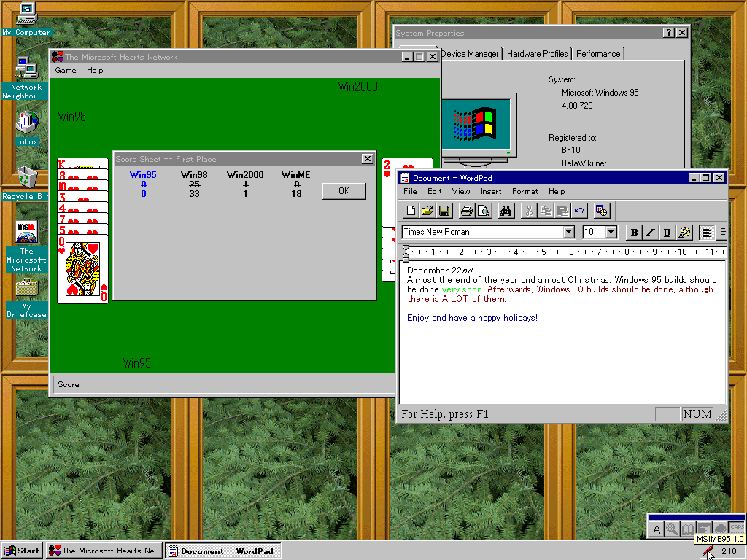Viewport: 747px width, 560px height.
Task: Switch to the Performance tab in System Properties
Action: tap(598, 54)
